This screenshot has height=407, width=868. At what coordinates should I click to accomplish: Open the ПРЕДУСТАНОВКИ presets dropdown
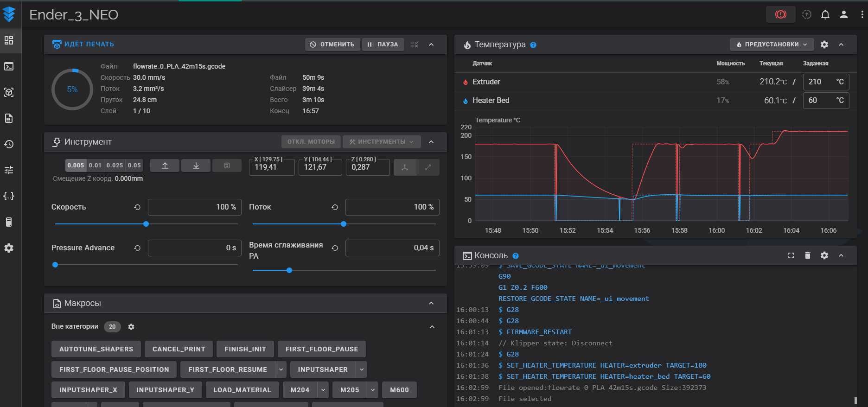(772, 45)
